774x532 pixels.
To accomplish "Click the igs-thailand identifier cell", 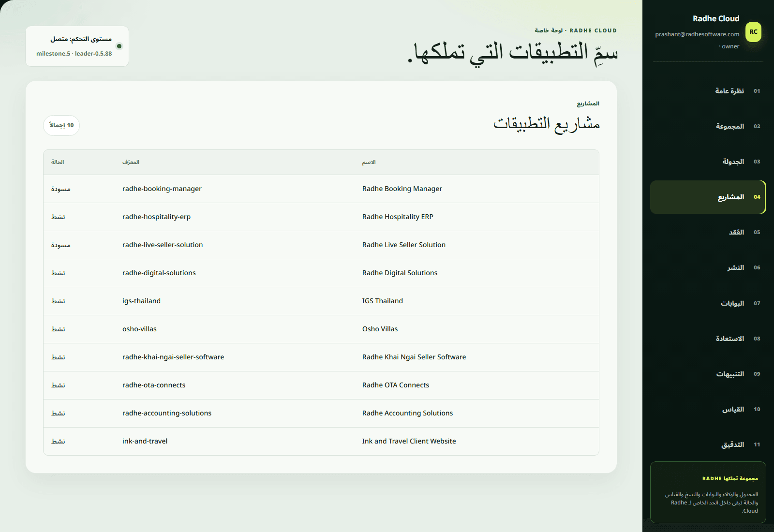I will [x=141, y=301].
